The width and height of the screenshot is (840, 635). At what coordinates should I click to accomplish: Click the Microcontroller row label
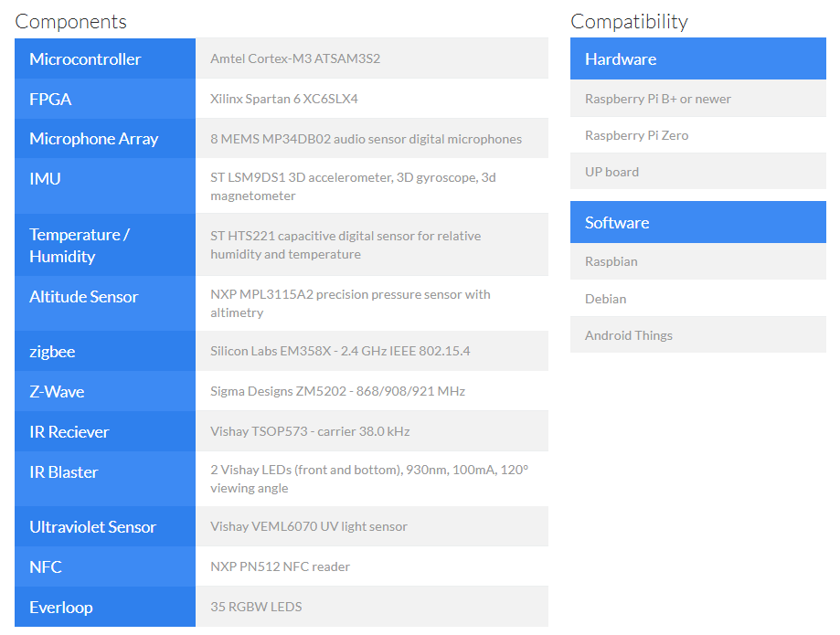pos(85,59)
